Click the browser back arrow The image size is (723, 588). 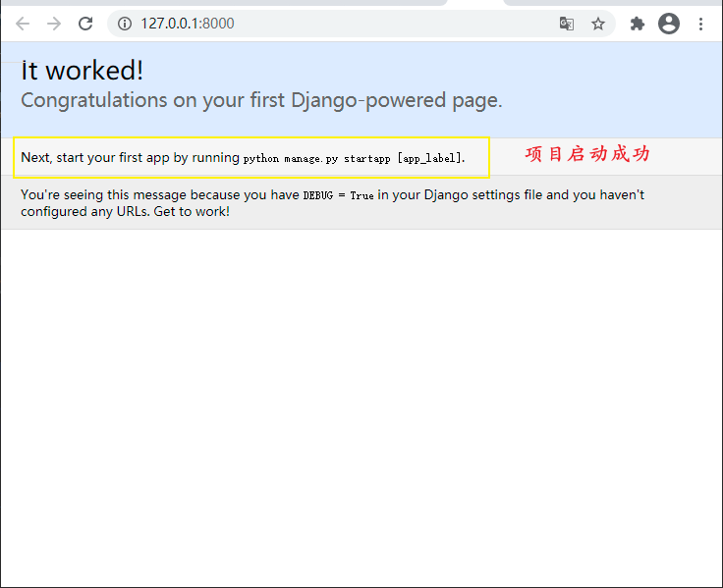click(x=23, y=24)
